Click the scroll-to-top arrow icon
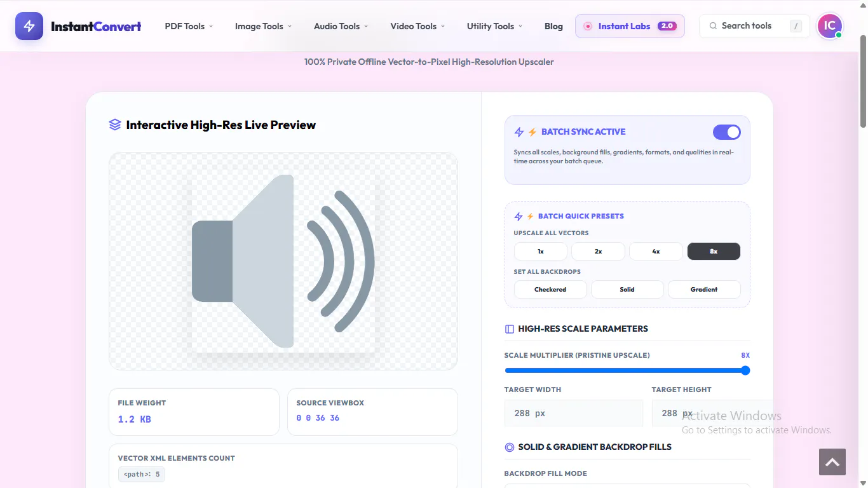This screenshot has width=868, height=488. pos(832,462)
